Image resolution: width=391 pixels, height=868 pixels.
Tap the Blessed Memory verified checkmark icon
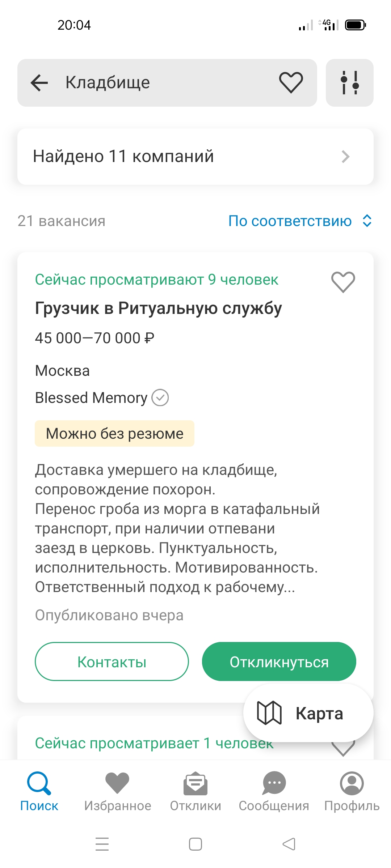pyautogui.click(x=160, y=398)
